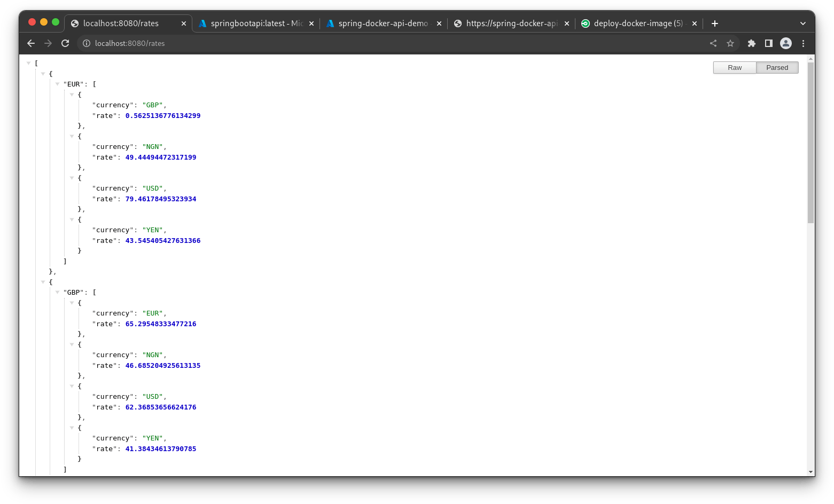The width and height of the screenshot is (834, 504).
Task: Switch to the springbootapi:latest tab
Action: pyautogui.click(x=251, y=23)
